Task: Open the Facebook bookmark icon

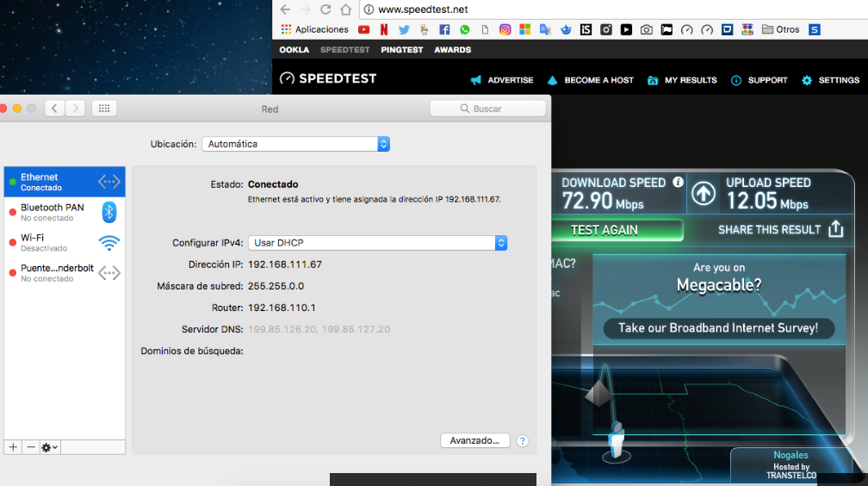Action: pyautogui.click(x=444, y=29)
